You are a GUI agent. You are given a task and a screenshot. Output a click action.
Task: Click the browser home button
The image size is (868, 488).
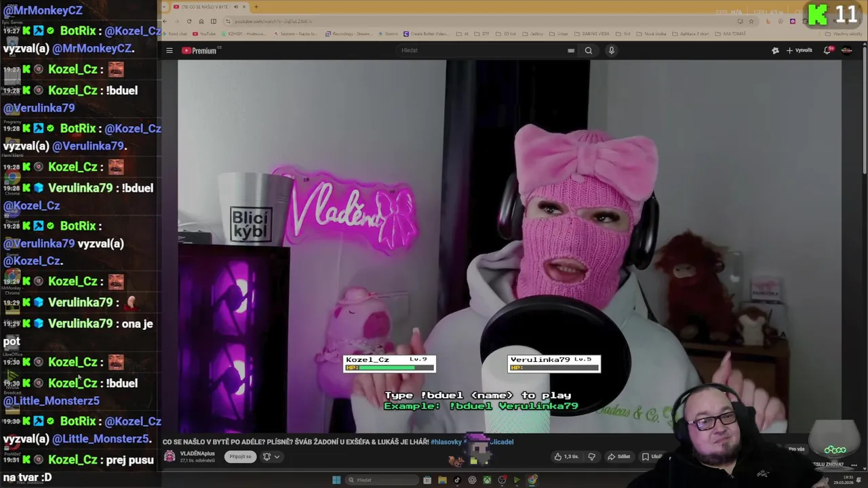201,21
